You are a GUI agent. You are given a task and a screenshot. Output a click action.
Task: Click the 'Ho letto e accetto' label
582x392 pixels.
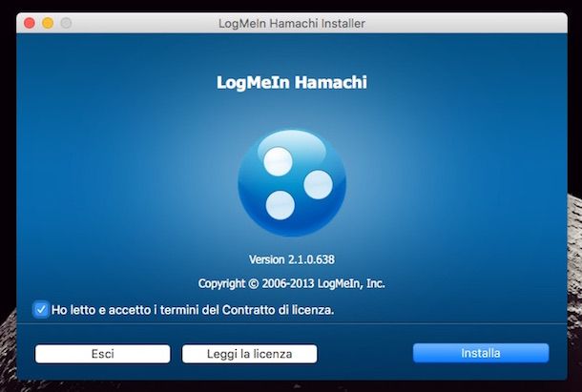[x=193, y=310]
